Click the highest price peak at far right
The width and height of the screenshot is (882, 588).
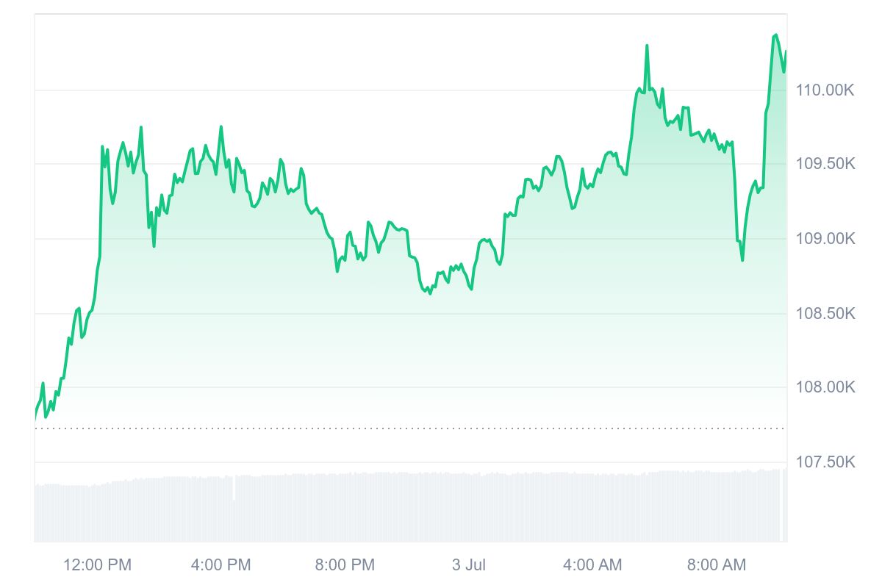coord(775,35)
